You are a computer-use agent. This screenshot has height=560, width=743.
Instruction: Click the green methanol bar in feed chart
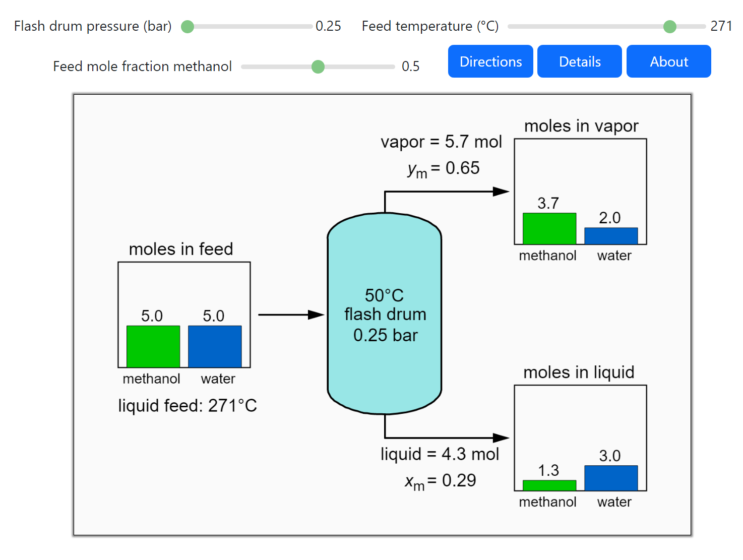tap(153, 346)
